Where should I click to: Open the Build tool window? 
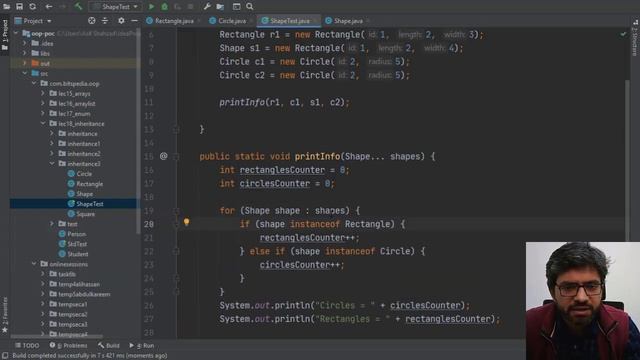tap(109, 345)
